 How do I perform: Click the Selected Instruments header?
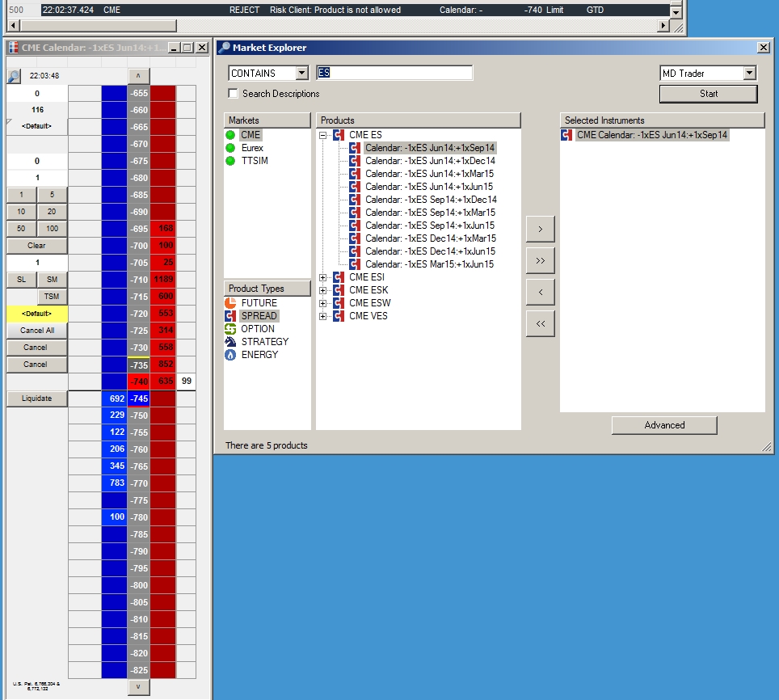click(663, 120)
